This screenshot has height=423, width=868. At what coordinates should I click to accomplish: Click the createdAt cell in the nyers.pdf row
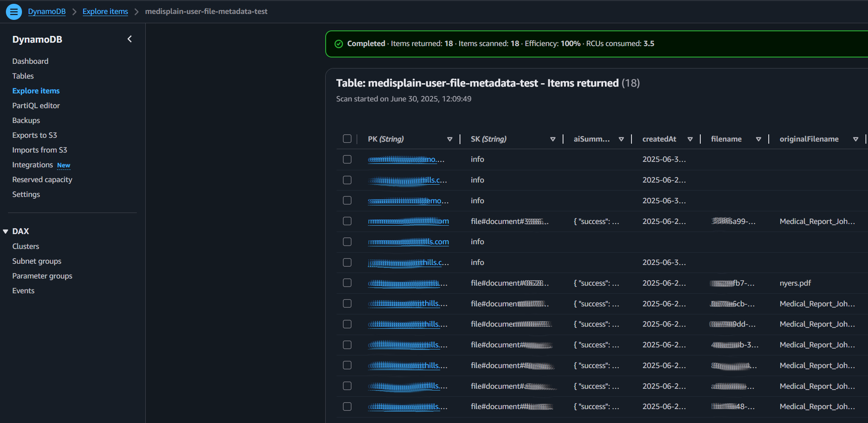click(664, 283)
